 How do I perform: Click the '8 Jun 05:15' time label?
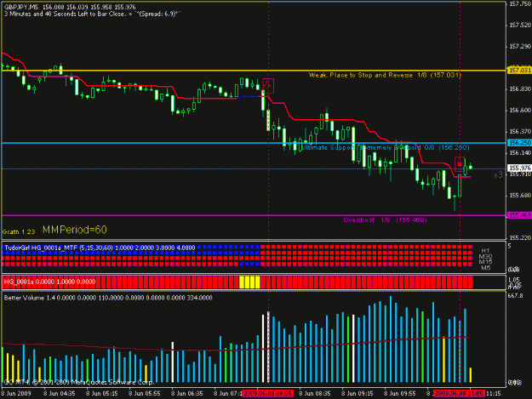click(x=102, y=394)
